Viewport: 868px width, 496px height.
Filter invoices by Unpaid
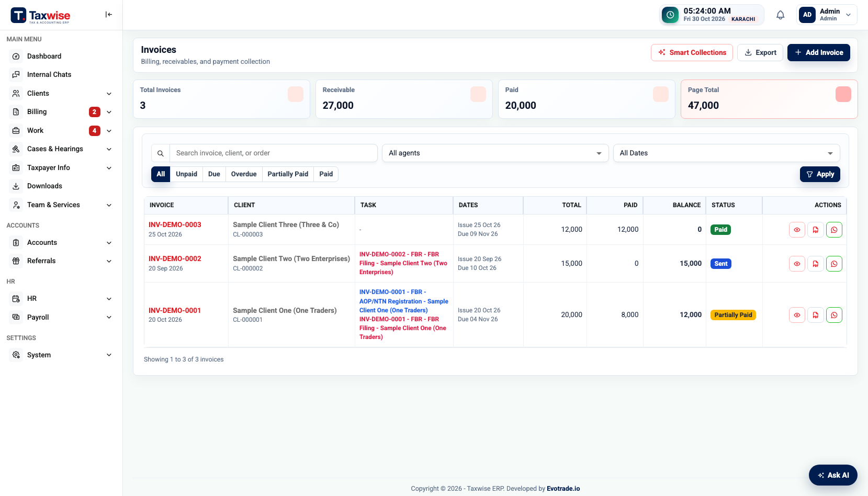point(186,174)
